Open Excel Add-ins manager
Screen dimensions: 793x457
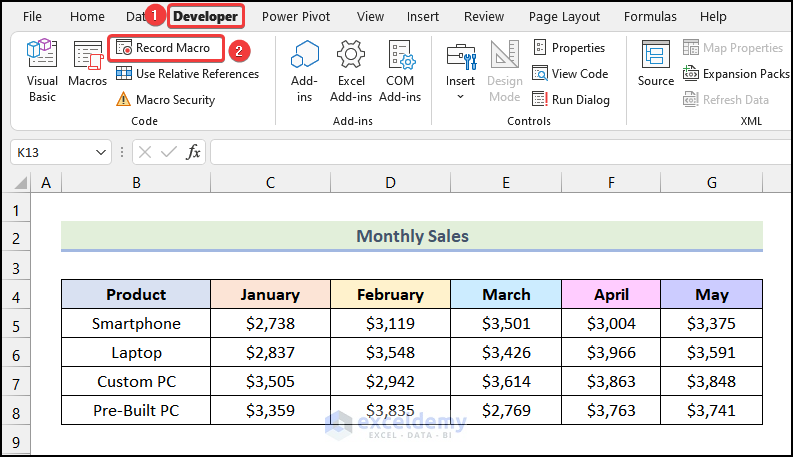click(350, 70)
